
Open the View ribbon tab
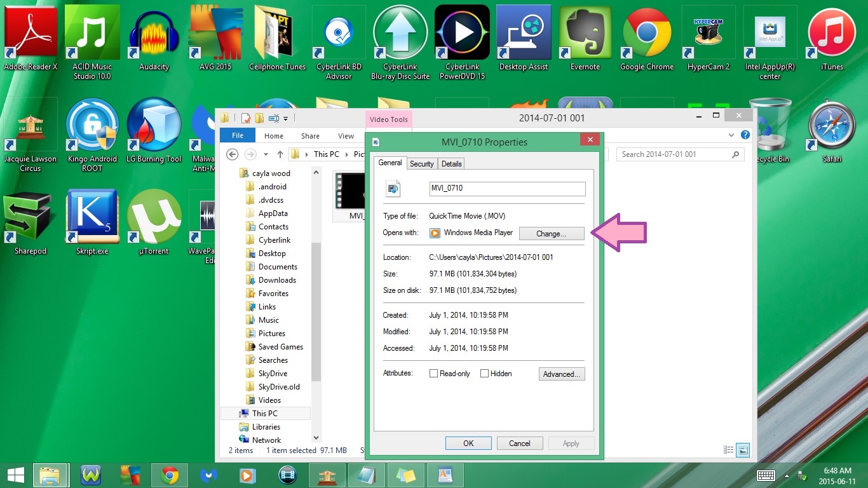pos(346,136)
